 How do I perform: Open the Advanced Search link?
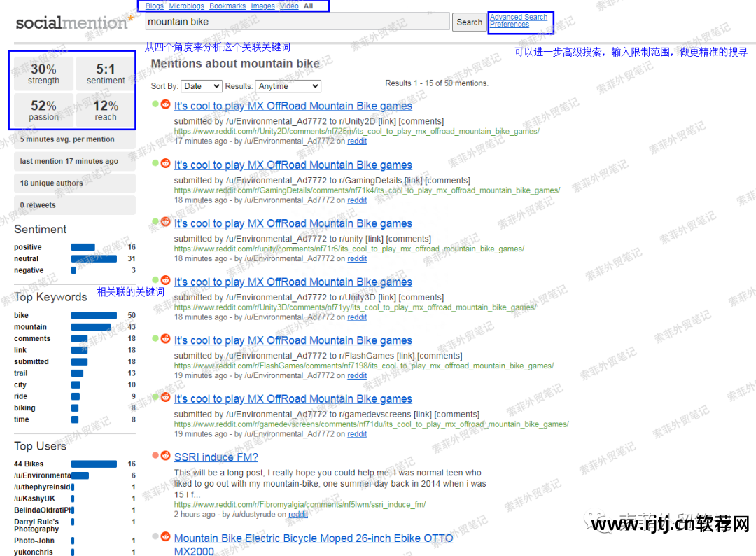[519, 17]
